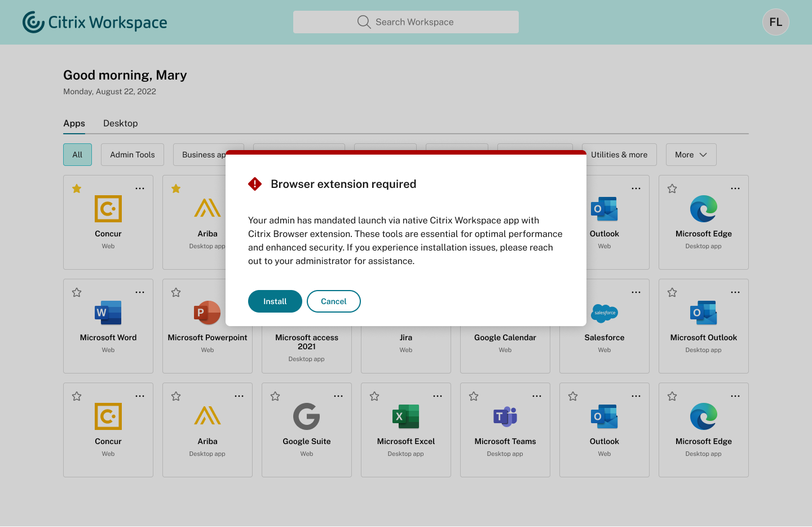This screenshot has width=812, height=527.
Task: Switch to the Apps tab
Action: (x=74, y=124)
